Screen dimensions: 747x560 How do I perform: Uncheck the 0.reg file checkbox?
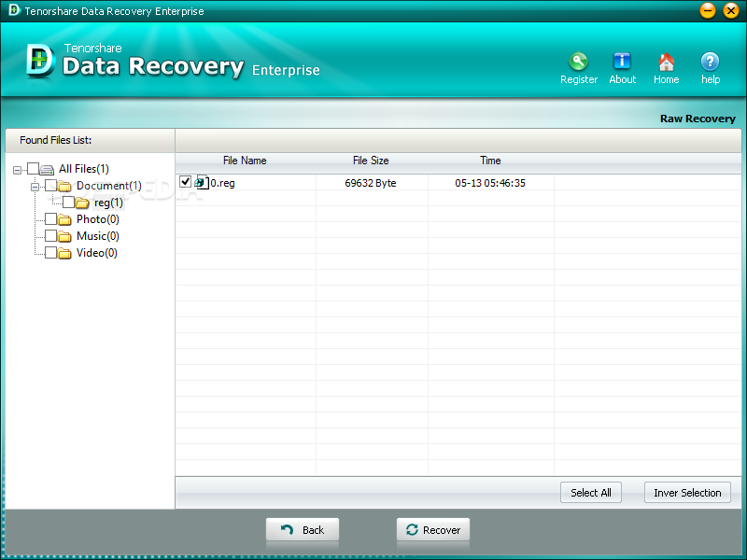[x=185, y=181]
